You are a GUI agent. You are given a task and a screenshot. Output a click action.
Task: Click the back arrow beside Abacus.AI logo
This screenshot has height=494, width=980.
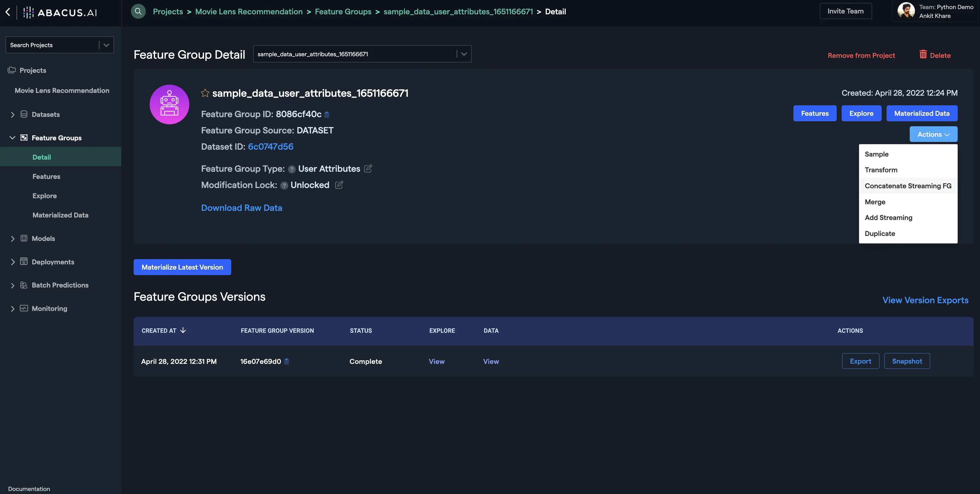click(x=8, y=12)
